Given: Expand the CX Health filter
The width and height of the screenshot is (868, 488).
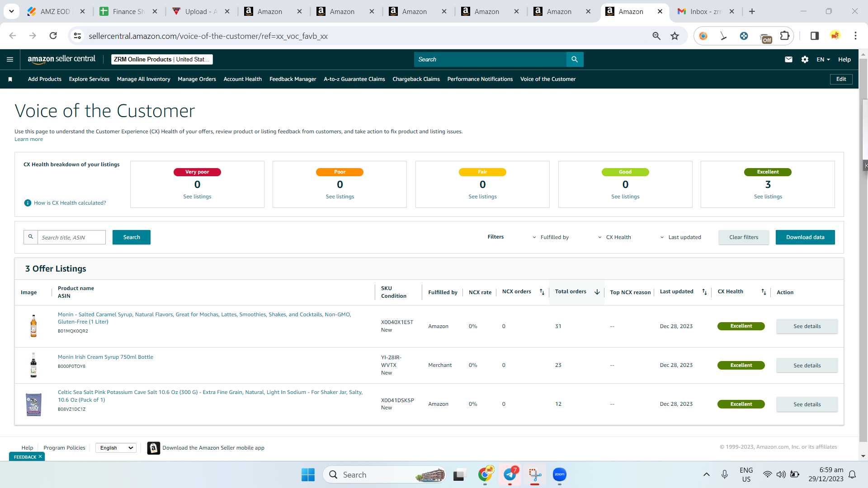Looking at the screenshot, I should tap(614, 237).
